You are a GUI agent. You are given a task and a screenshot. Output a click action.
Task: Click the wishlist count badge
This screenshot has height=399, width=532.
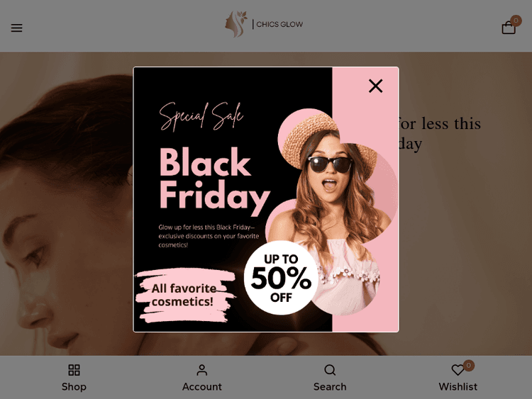tap(469, 365)
